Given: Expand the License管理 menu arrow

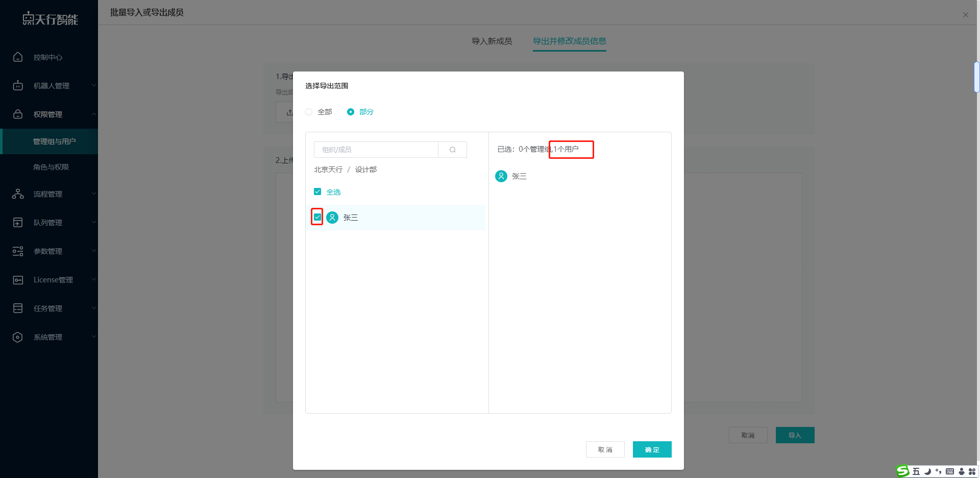Looking at the screenshot, I should click(93, 279).
